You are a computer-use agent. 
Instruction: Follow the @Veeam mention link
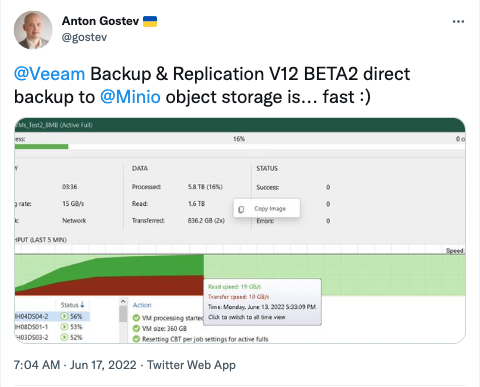tap(49, 74)
